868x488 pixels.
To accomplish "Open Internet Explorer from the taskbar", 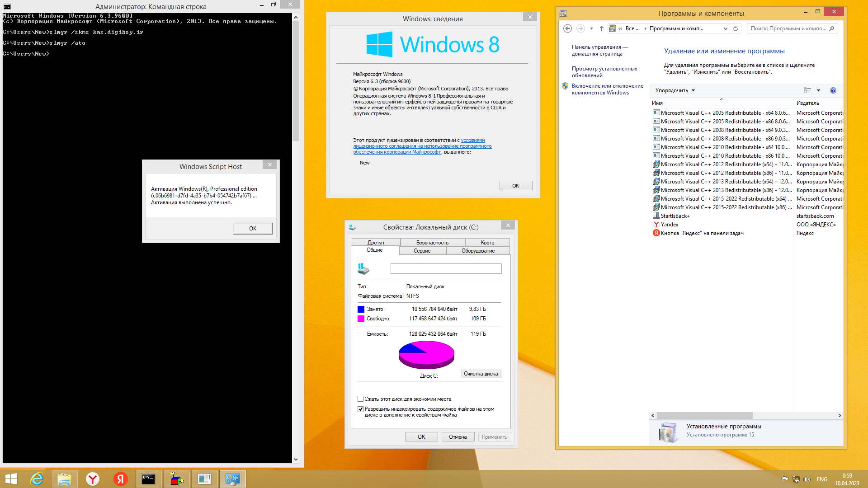I will pos(37,479).
